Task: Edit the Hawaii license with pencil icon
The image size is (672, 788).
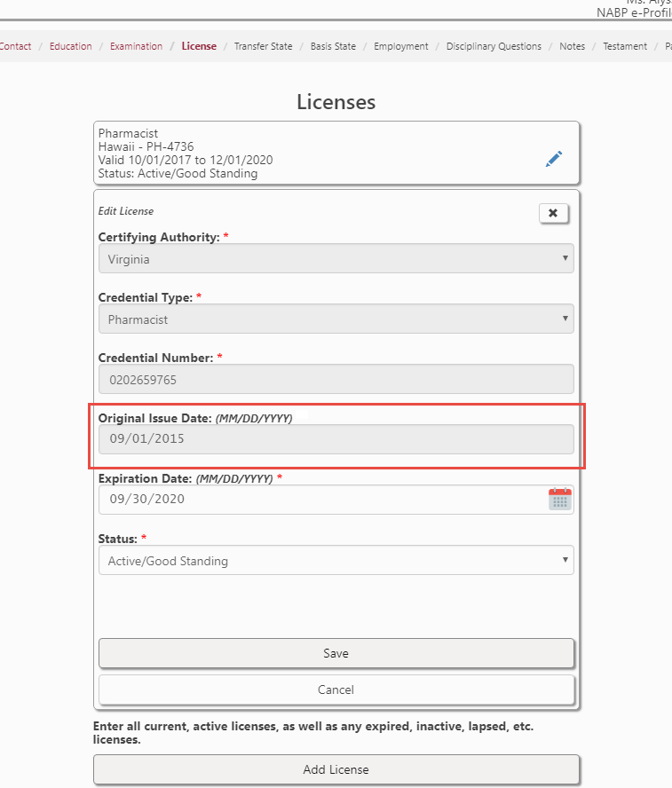Action: coord(553,159)
